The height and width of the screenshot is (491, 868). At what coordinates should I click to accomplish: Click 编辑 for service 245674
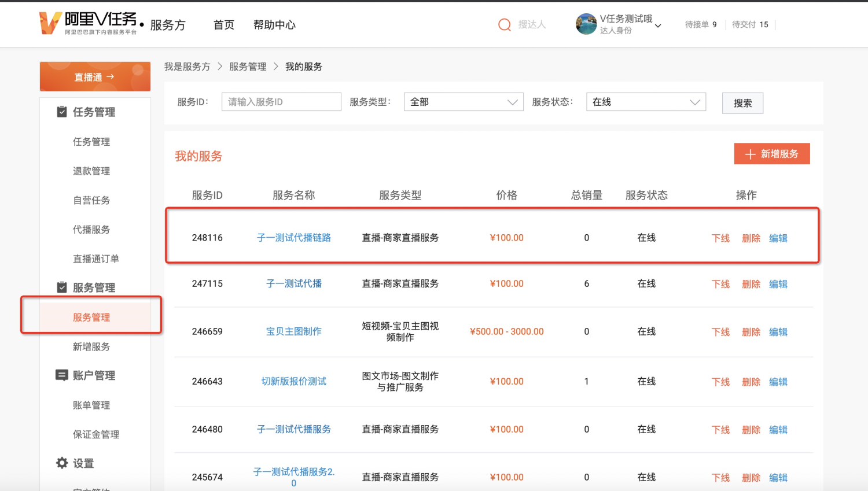(x=778, y=478)
